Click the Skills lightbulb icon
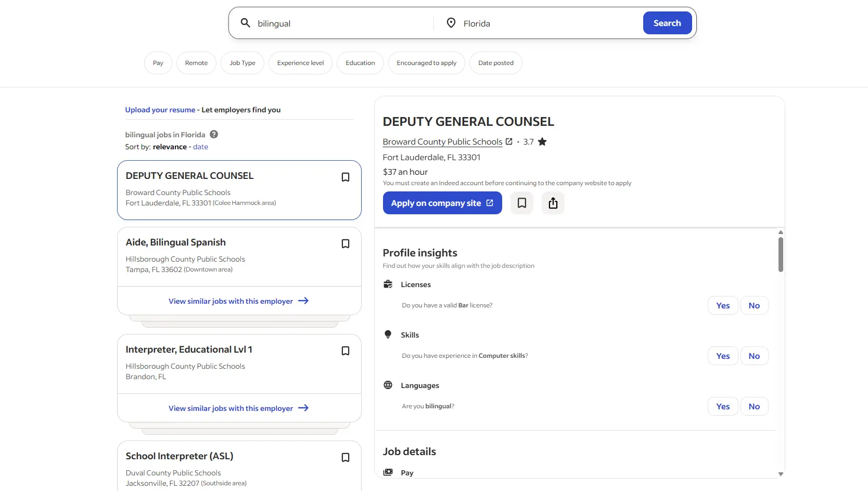The image size is (868, 491). [388, 334]
